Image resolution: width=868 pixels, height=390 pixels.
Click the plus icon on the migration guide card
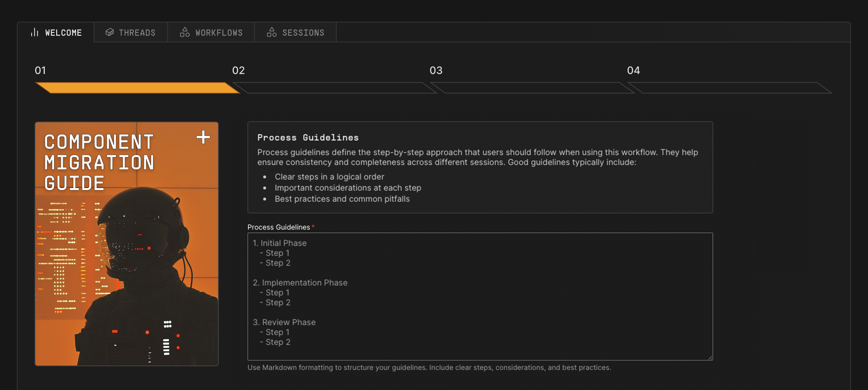point(203,137)
